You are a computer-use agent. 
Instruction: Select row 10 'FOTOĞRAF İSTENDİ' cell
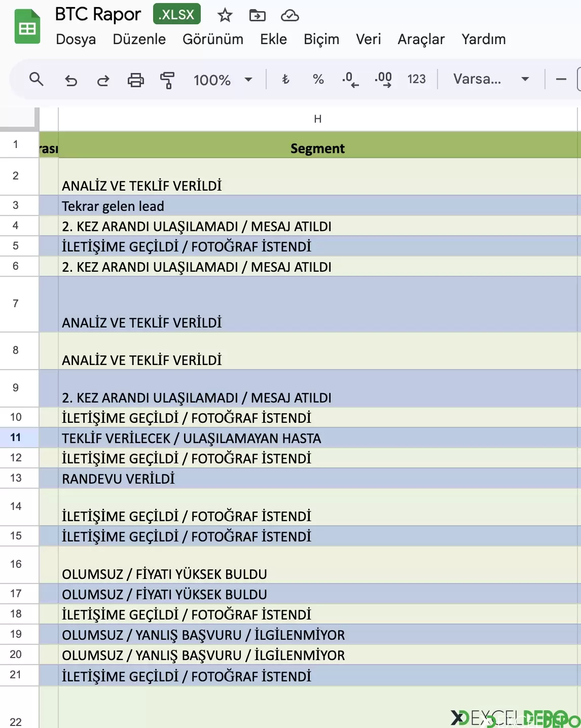[x=318, y=418]
